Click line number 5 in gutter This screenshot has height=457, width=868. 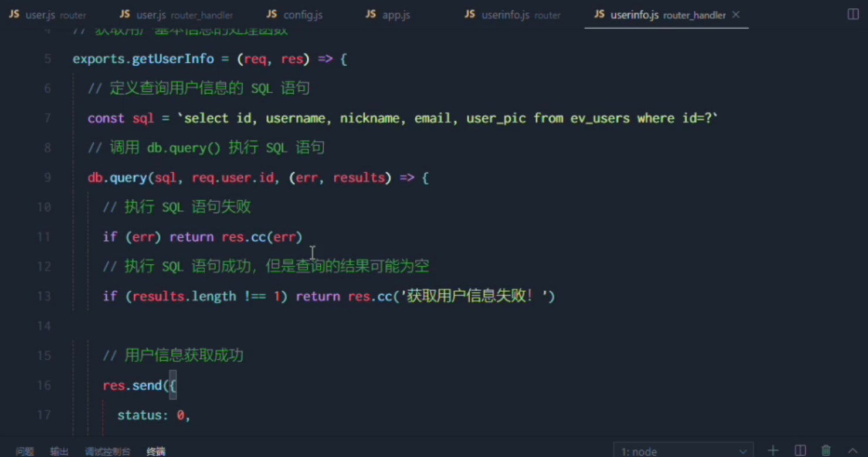tap(48, 59)
